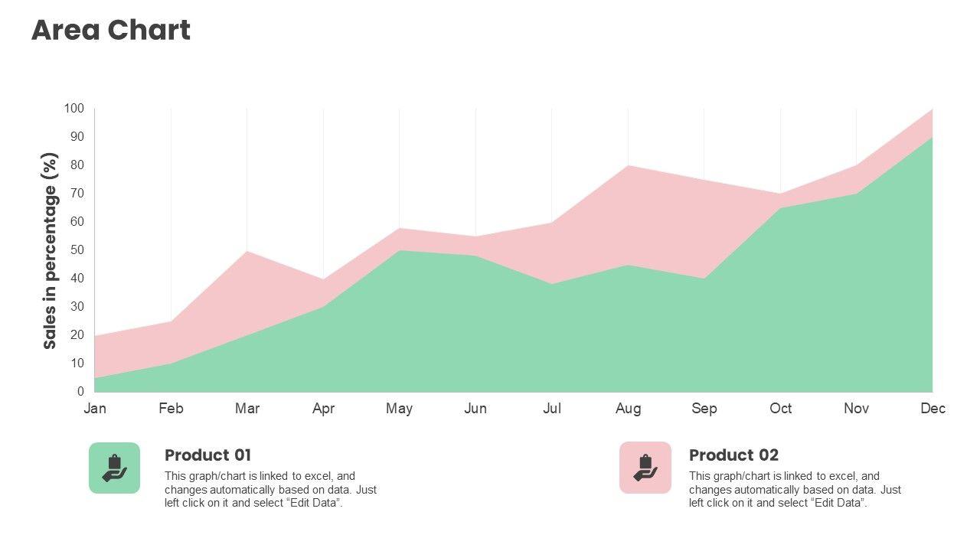Click the 0 value on vertical axis
The height and width of the screenshot is (551, 980).
[80, 392]
